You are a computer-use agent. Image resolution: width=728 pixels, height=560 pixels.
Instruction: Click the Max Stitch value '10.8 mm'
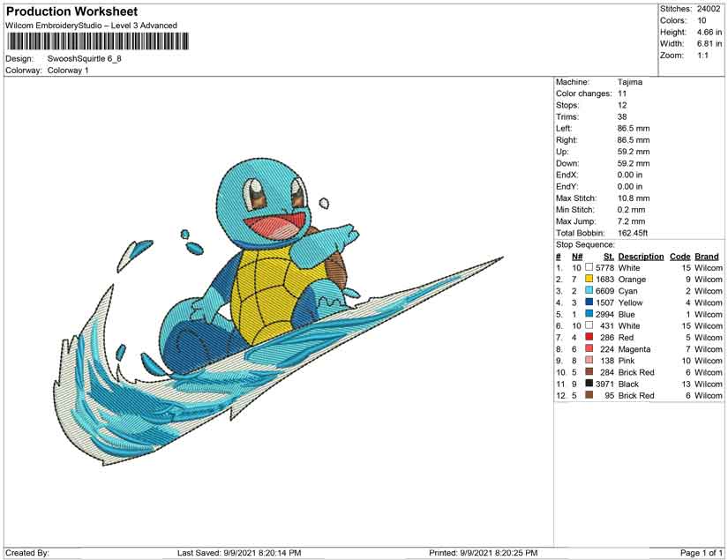point(634,198)
